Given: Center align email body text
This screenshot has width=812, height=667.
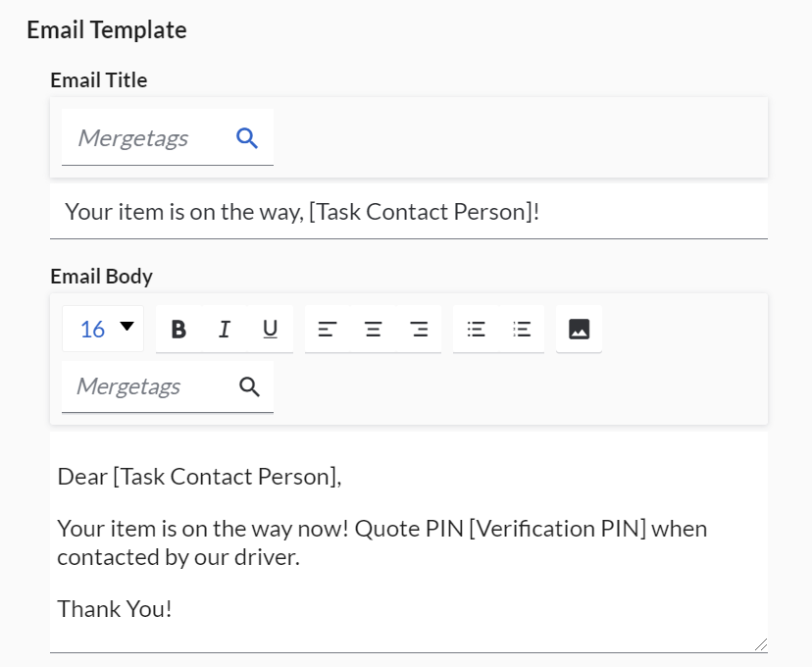Looking at the screenshot, I should pyautogui.click(x=374, y=330).
